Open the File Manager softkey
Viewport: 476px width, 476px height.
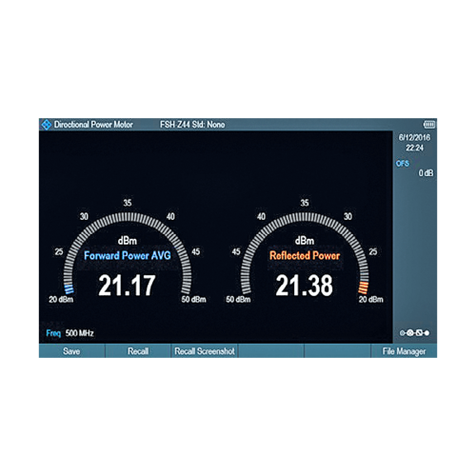[404, 351]
